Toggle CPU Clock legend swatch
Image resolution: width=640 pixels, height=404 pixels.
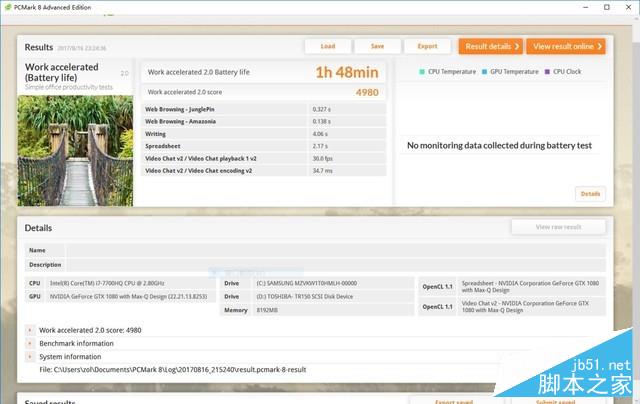tap(547, 72)
